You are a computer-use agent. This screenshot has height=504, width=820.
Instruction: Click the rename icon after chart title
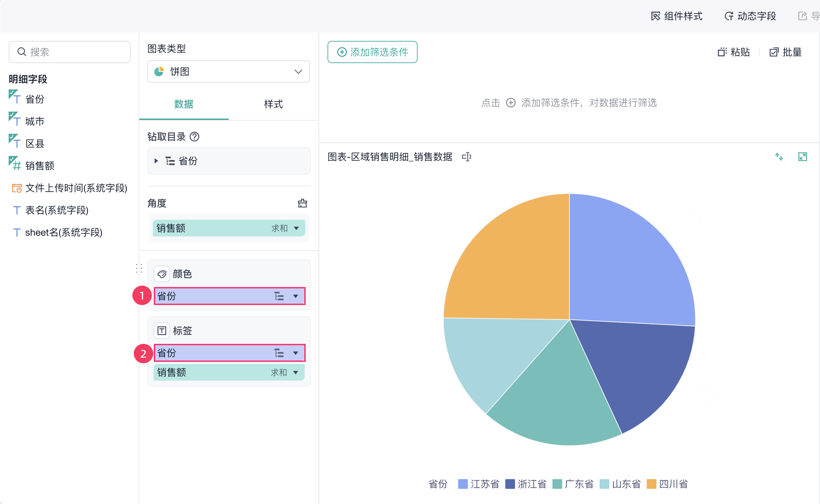(466, 157)
